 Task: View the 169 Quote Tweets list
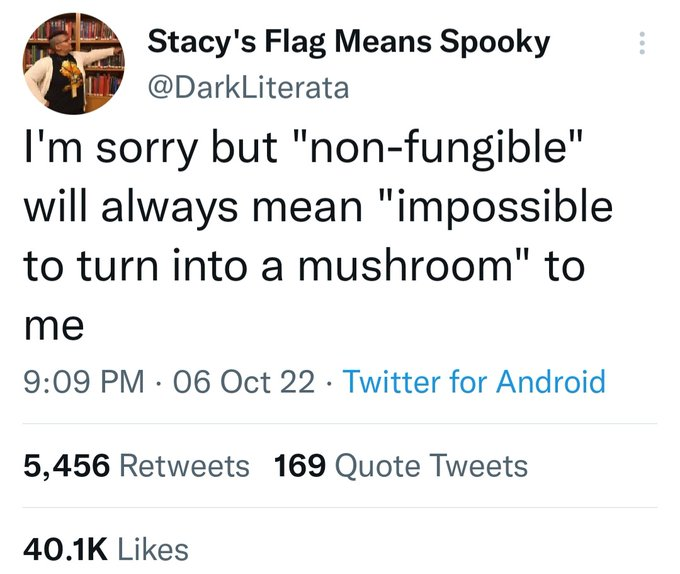[400, 465]
